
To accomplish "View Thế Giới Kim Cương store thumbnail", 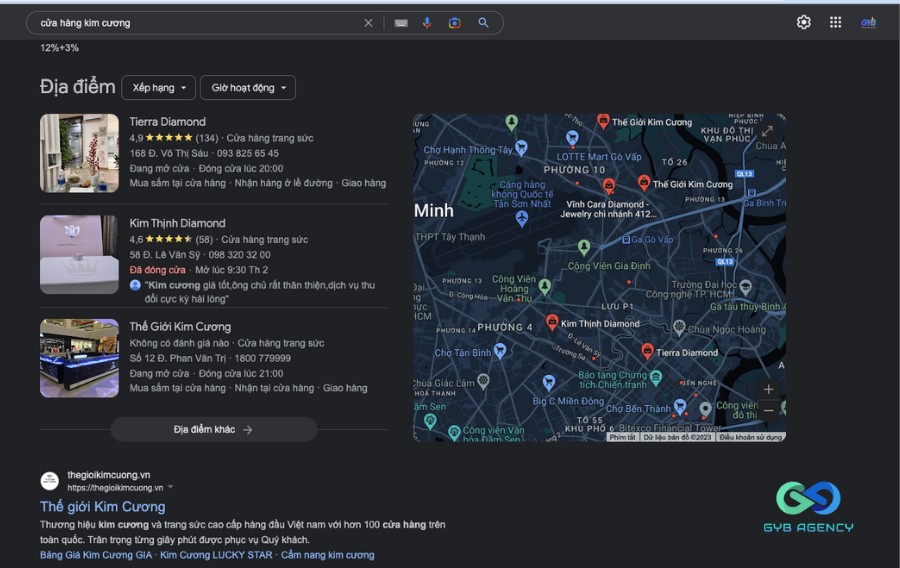I will click(79, 358).
